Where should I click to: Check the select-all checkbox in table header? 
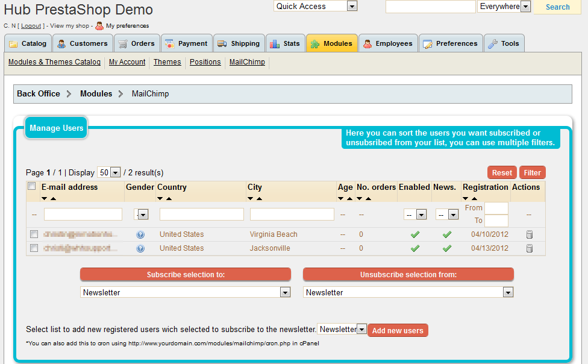pos(32,187)
